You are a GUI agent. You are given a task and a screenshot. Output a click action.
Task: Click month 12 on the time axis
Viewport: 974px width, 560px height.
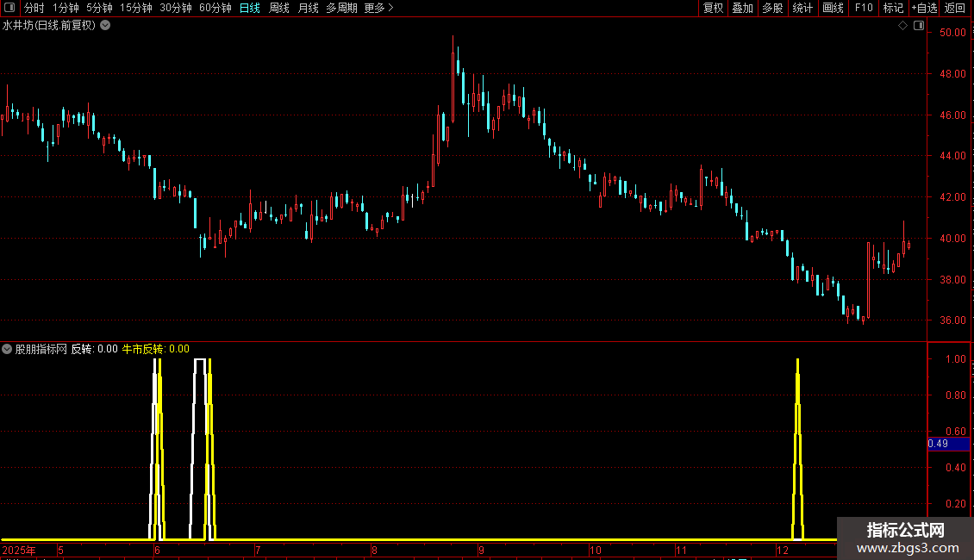pyautogui.click(x=782, y=550)
